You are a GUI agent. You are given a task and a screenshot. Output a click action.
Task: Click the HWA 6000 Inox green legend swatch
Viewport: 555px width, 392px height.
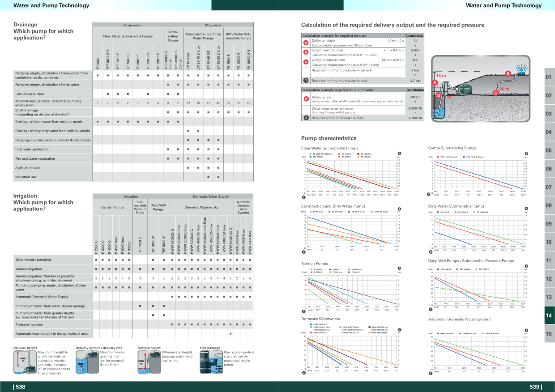click(x=482, y=333)
